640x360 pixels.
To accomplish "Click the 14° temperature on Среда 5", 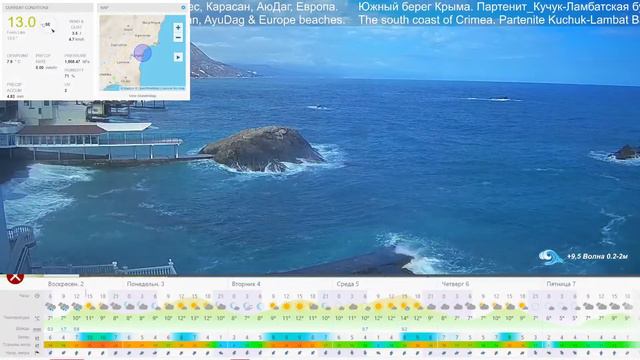I will coord(404,318).
